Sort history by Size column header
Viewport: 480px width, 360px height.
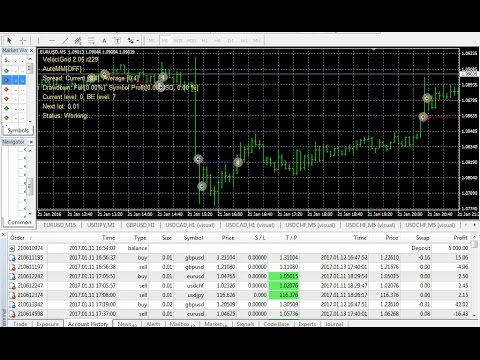coord(167,238)
